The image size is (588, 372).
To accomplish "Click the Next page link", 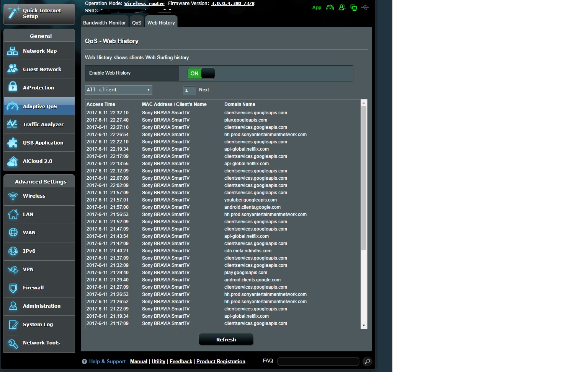I will (x=204, y=90).
